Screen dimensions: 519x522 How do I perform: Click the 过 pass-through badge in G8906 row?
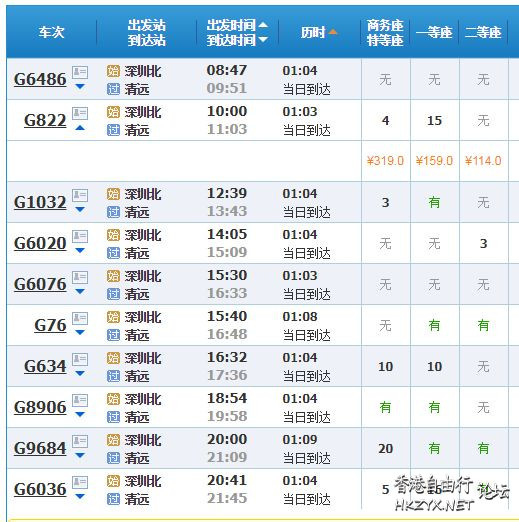click(x=113, y=417)
